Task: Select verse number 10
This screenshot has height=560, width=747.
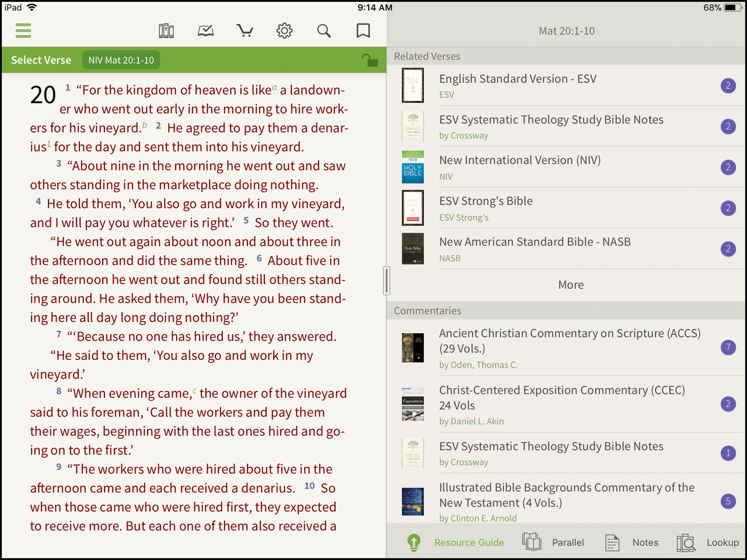Action: point(309,486)
